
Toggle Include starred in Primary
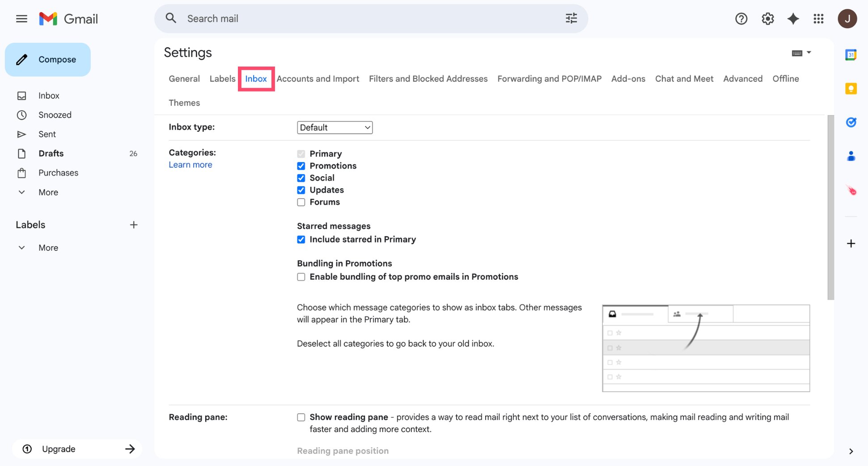[x=301, y=239]
